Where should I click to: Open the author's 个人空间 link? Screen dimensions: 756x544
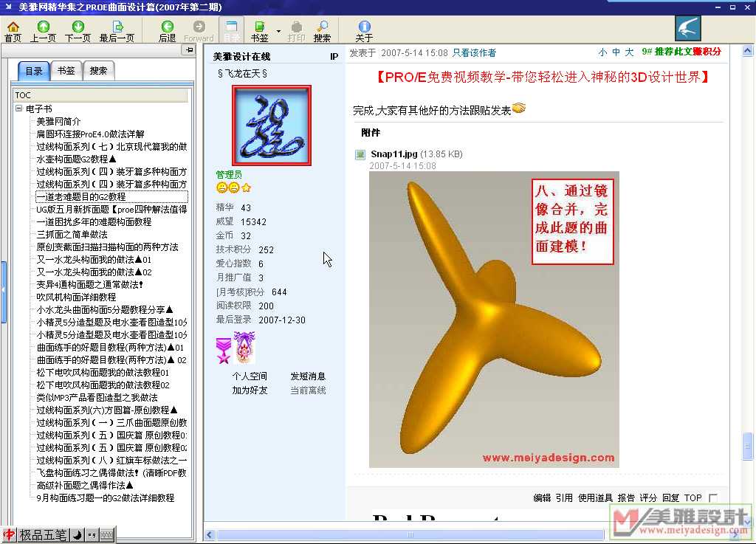pyautogui.click(x=250, y=376)
